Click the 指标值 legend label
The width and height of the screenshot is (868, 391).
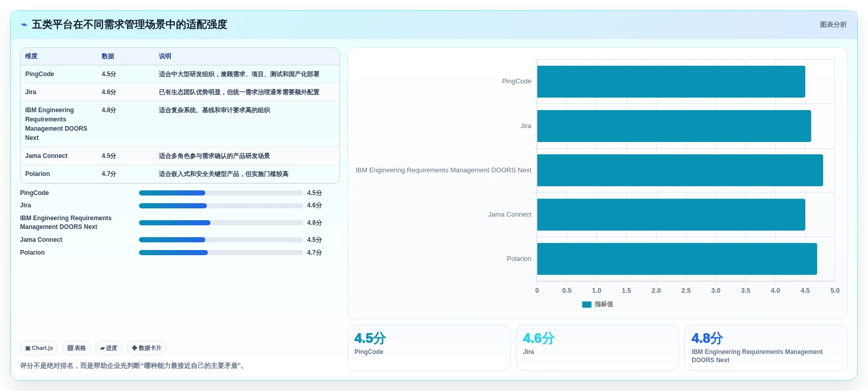[604, 305]
